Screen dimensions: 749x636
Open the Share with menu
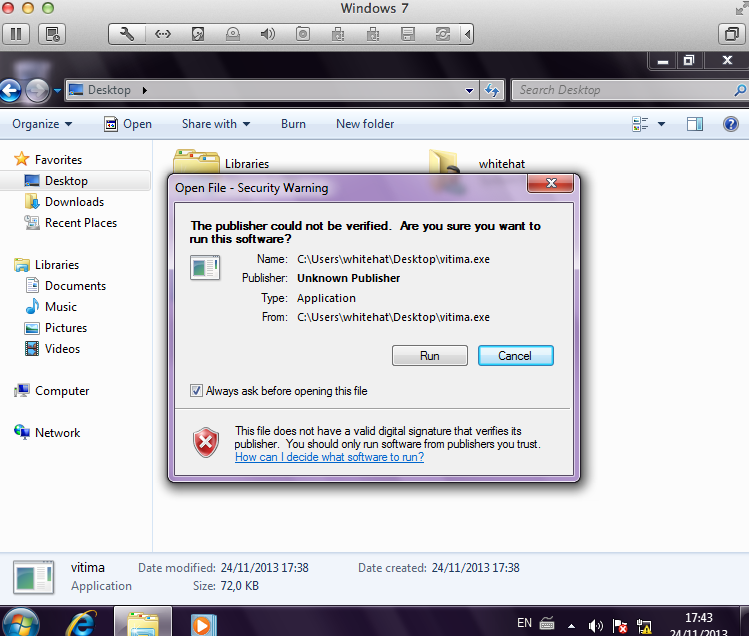point(216,124)
